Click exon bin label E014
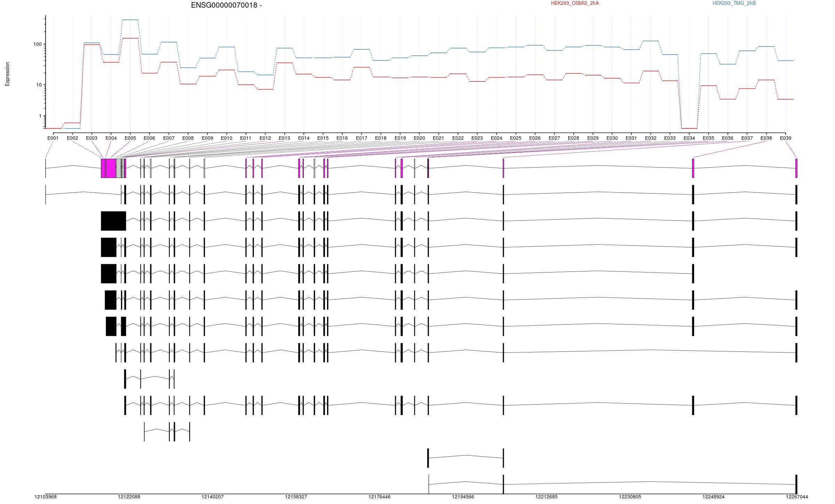The image size is (835, 504). pos(304,138)
